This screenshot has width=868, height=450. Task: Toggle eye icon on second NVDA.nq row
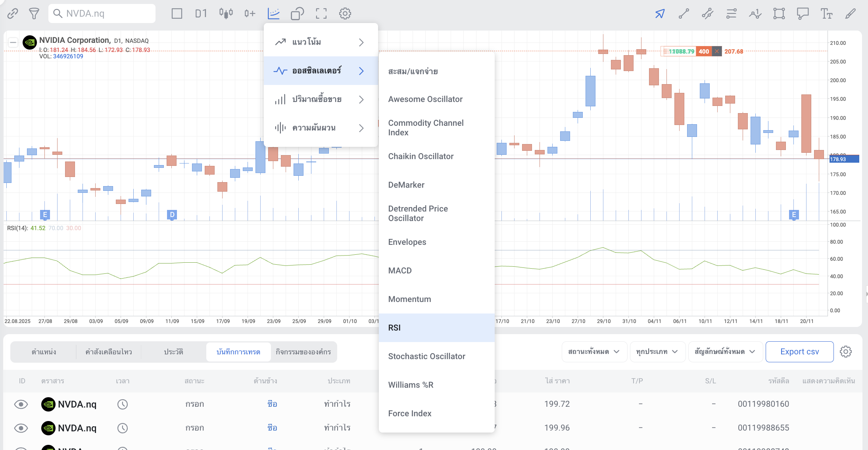point(21,428)
